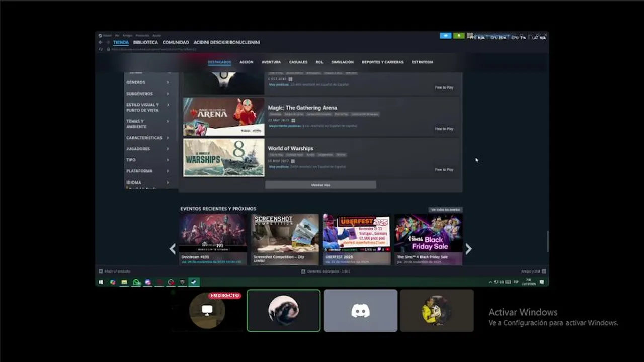The image size is (644, 362).
Task: Show previous events with left carousel arrow
Action: coord(173,248)
